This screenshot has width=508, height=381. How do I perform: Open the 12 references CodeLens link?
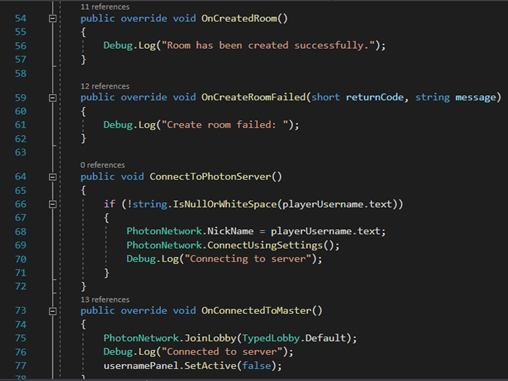(105, 86)
